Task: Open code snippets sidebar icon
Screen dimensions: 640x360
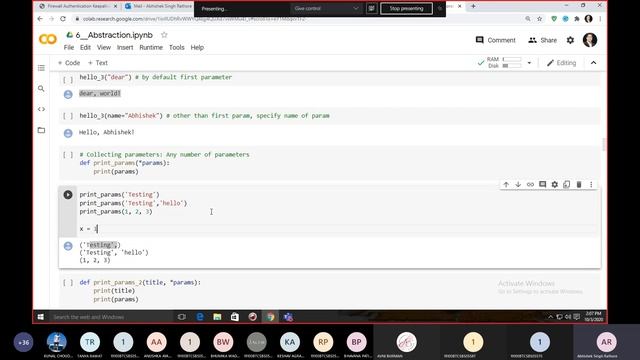Action: pyautogui.click(x=41, y=109)
